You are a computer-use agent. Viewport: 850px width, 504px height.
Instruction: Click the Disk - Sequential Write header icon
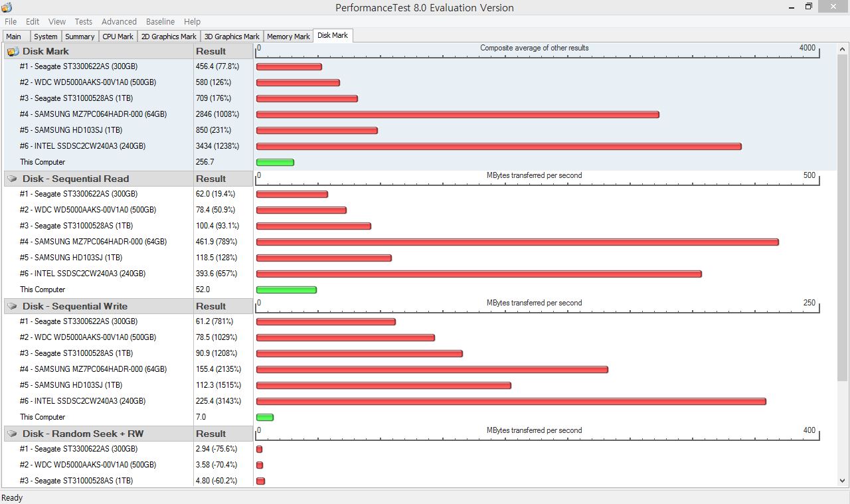click(x=13, y=306)
